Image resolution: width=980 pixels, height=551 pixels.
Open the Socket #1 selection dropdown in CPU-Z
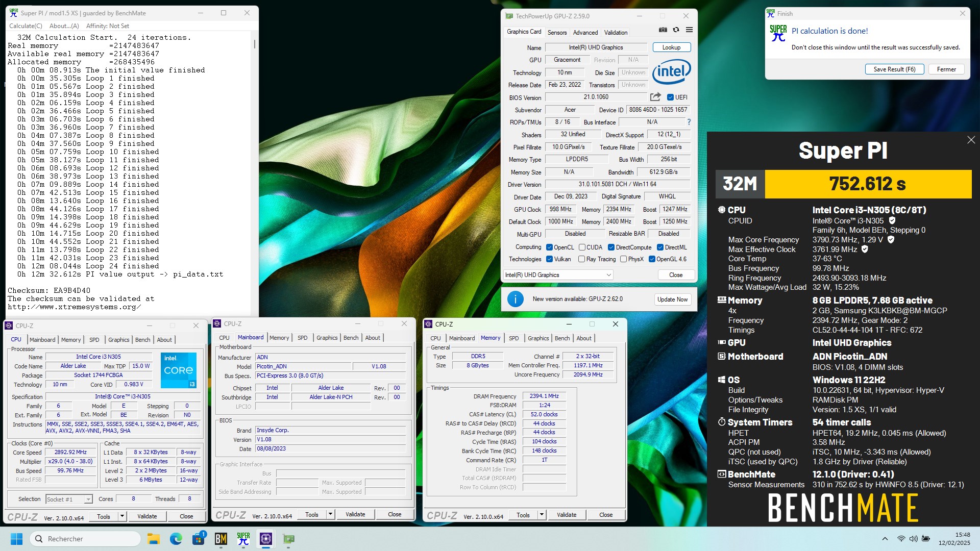[x=69, y=499]
